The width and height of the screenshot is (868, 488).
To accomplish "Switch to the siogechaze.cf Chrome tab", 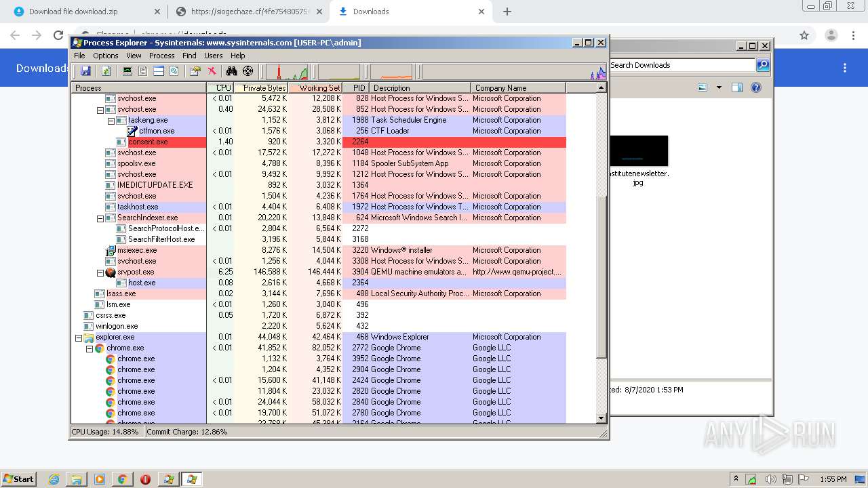I will pos(249,12).
